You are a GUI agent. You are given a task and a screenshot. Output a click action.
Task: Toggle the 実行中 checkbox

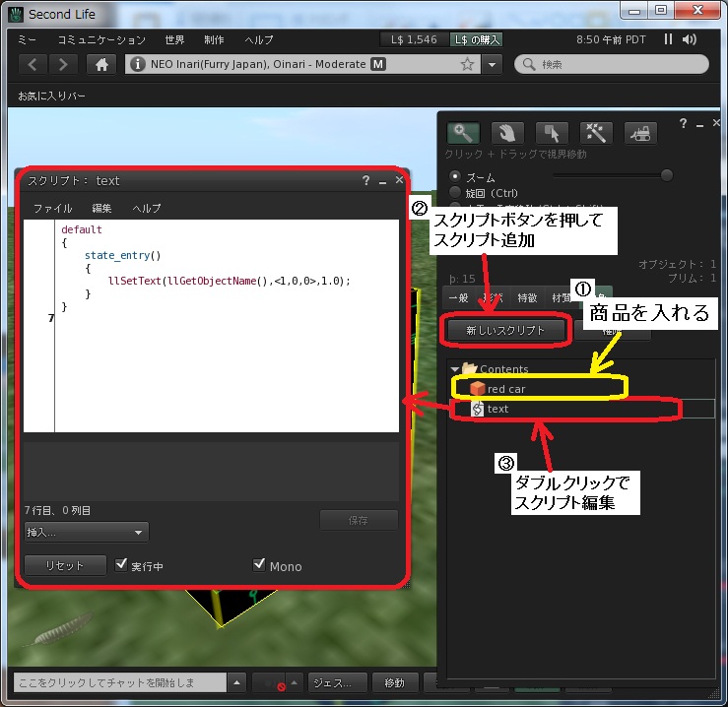(x=121, y=565)
